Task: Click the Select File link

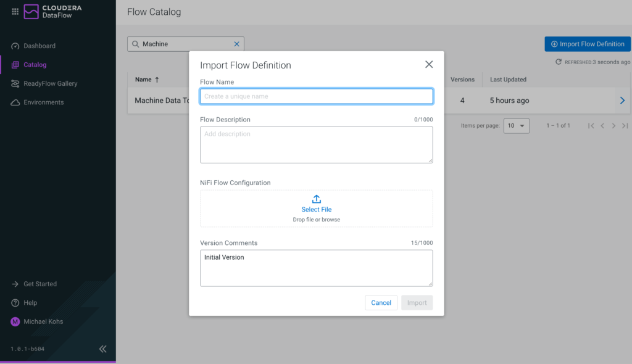Action: 317,210
